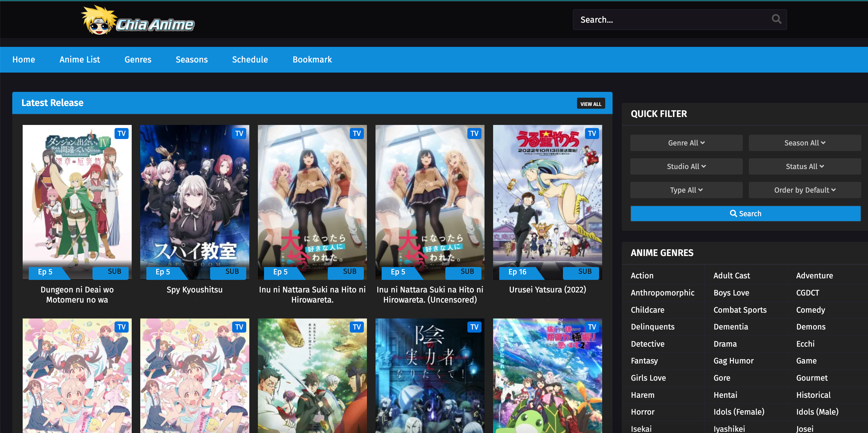The image size is (868, 433).
Task: Click the search magnifier icon in header
Action: point(776,19)
